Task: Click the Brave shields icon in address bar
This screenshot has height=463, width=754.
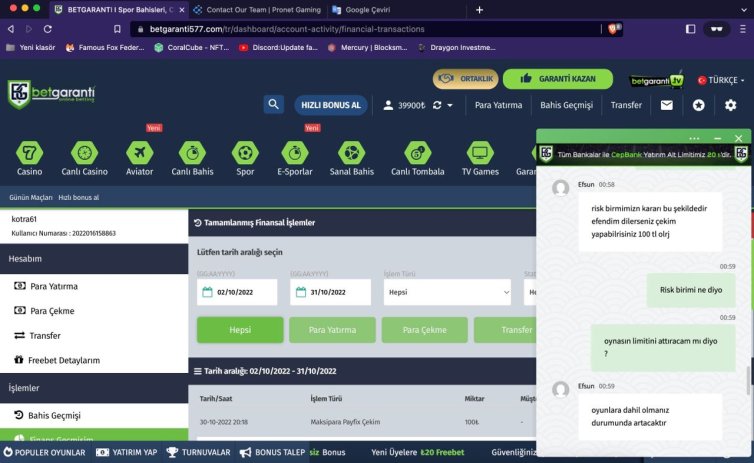Action: click(615, 29)
